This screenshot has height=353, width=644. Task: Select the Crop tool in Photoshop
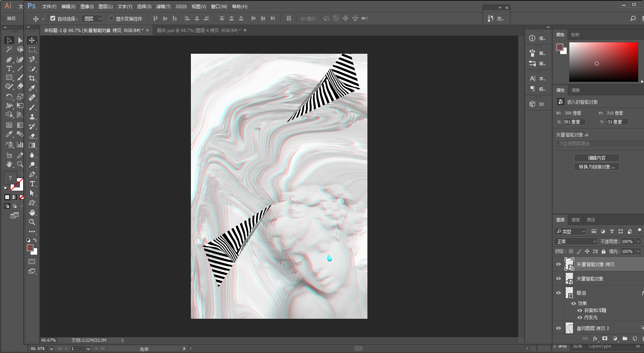tap(32, 78)
